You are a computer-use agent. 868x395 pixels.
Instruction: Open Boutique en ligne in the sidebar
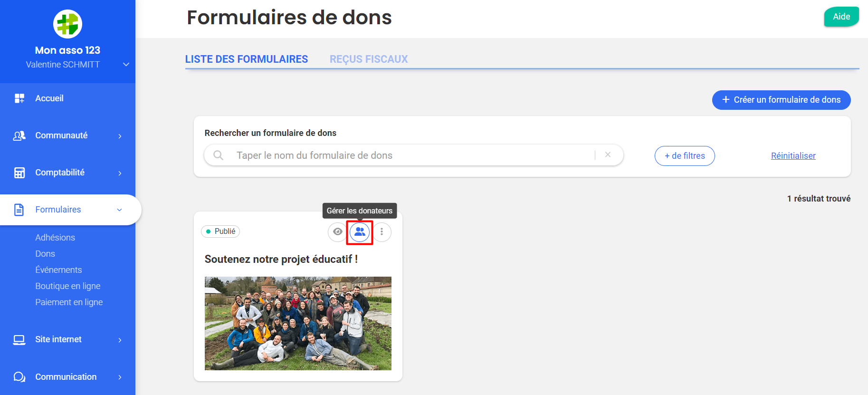[x=68, y=286]
